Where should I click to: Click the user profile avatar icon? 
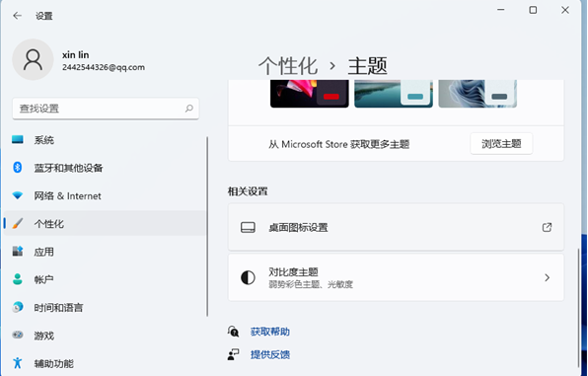[33, 59]
